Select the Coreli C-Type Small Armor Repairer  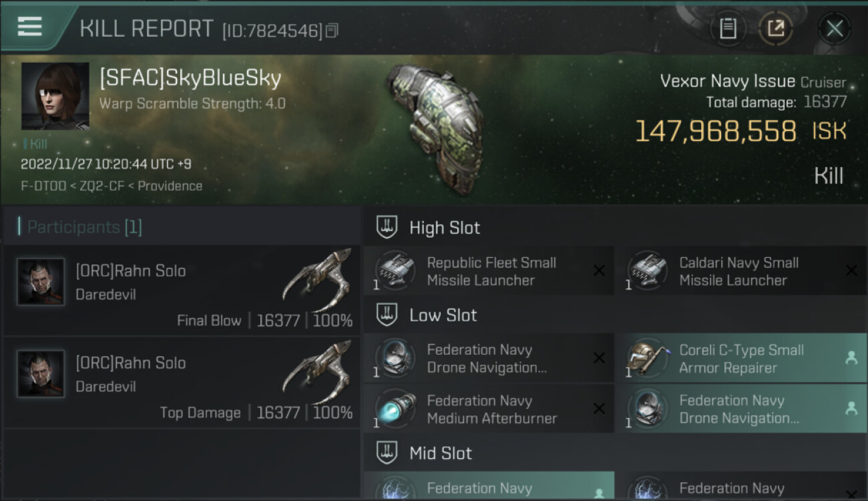click(x=742, y=359)
